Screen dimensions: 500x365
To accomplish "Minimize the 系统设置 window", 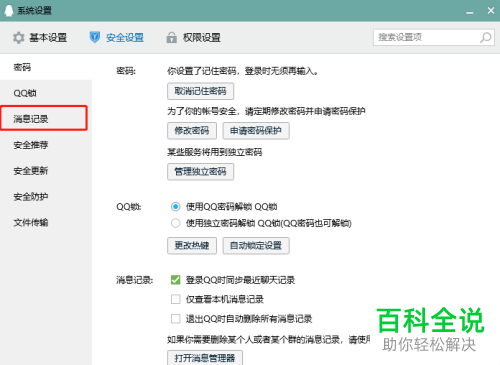I will click(x=470, y=12).
